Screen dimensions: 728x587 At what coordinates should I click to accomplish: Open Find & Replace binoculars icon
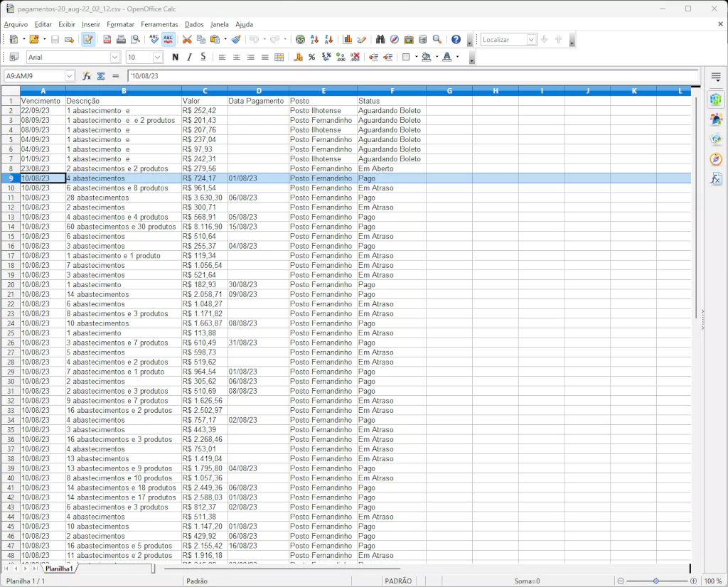pos(380,40)
